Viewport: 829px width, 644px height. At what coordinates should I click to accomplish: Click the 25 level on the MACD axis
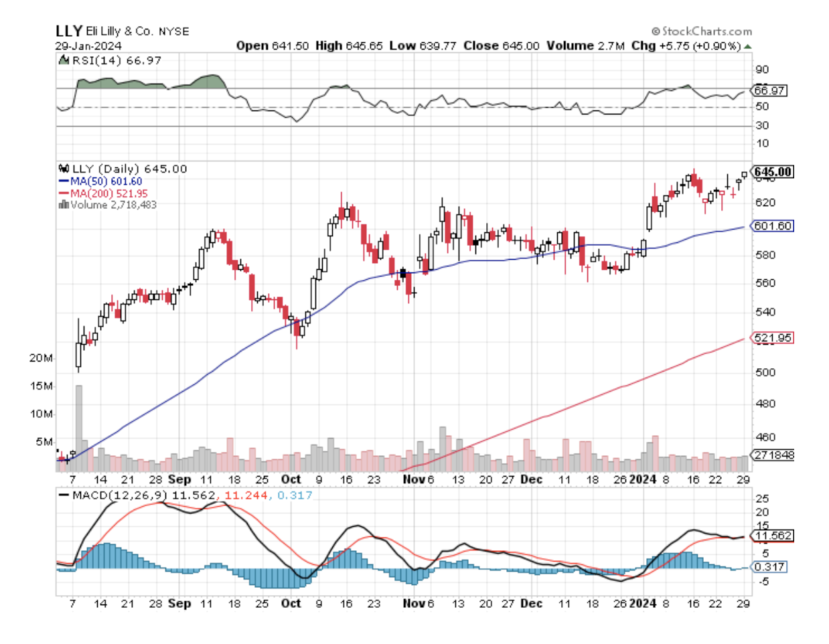click(x=762, y=499)
